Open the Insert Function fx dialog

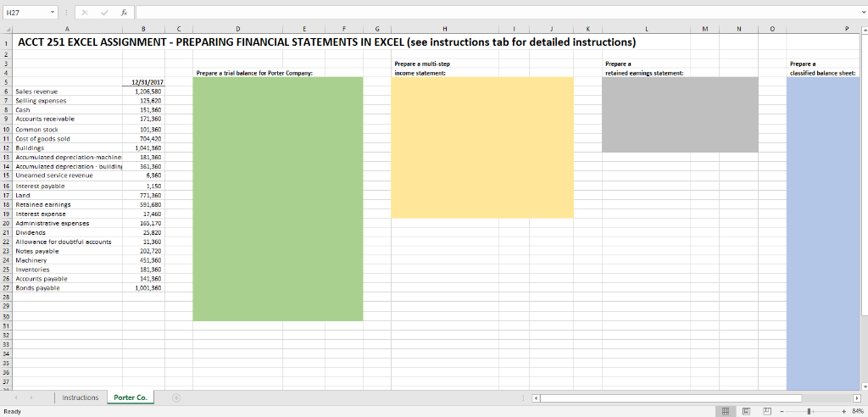(122, 12)
